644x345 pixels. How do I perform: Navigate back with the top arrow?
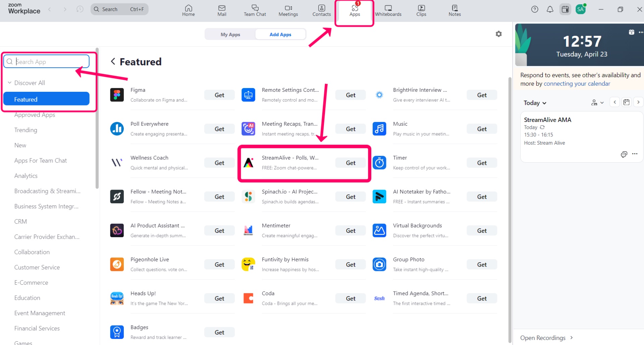click(50, 9)
